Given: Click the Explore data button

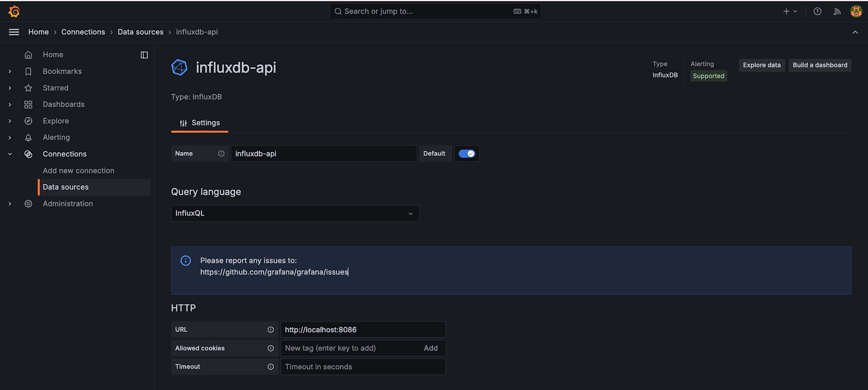Looking at the screenshot, I should pyautogui.click(x=762, y=65).
